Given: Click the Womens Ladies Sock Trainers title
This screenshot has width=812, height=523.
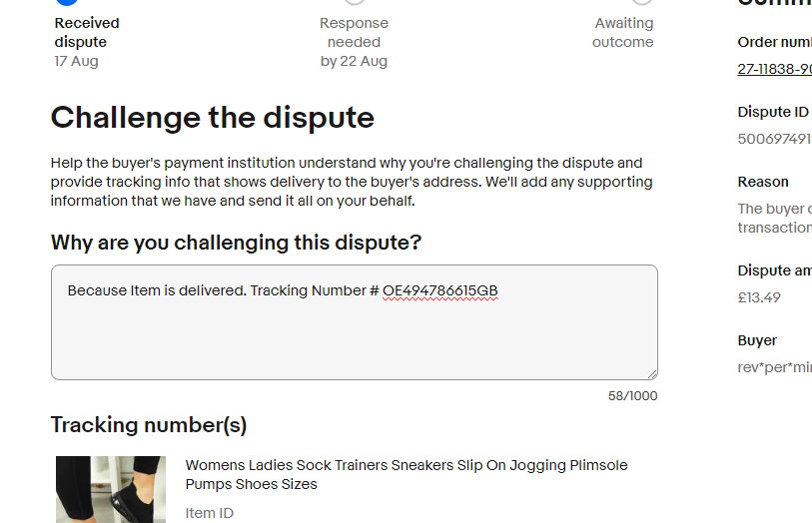Looking at the screenshot, I should [x=406, y=474].
